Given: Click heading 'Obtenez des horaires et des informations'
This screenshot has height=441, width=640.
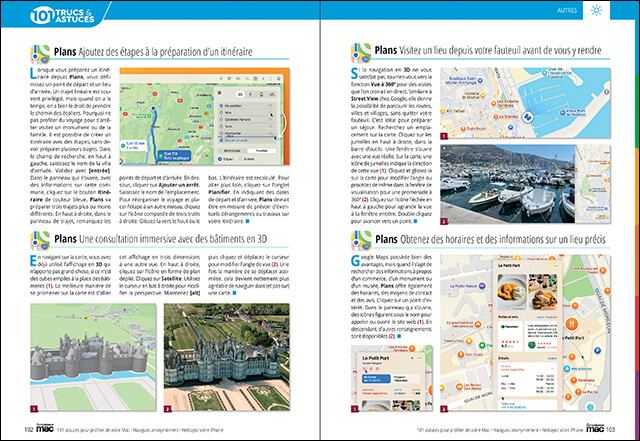Looking at the screenshot, I should 502,239.
